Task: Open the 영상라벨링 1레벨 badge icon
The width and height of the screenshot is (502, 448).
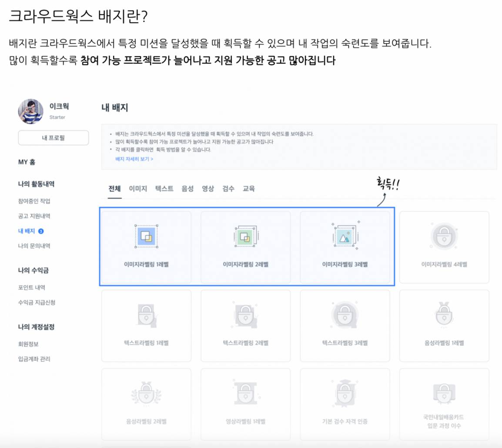Action: pos(246,394)
